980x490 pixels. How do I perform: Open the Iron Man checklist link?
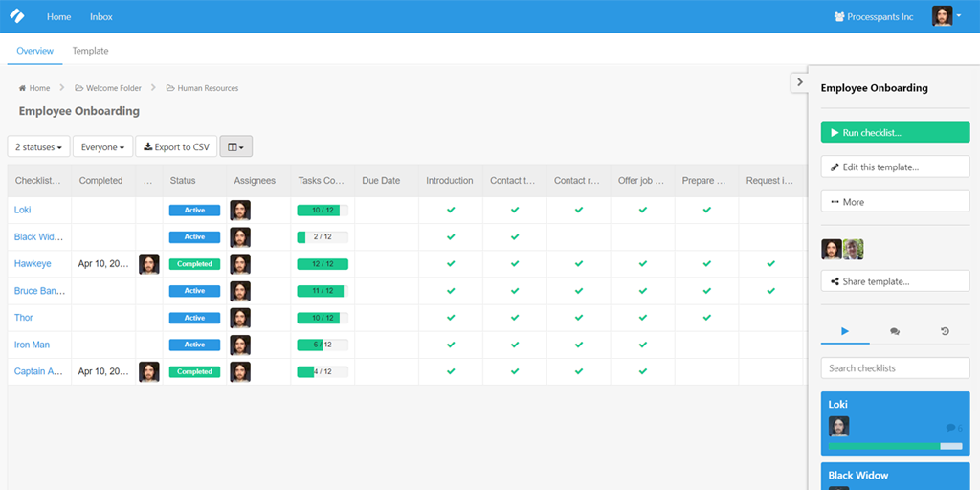point(32,345)
